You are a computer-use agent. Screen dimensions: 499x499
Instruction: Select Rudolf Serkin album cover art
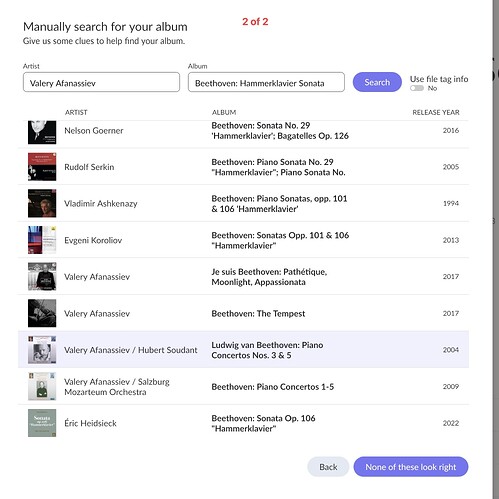(42, 167)
